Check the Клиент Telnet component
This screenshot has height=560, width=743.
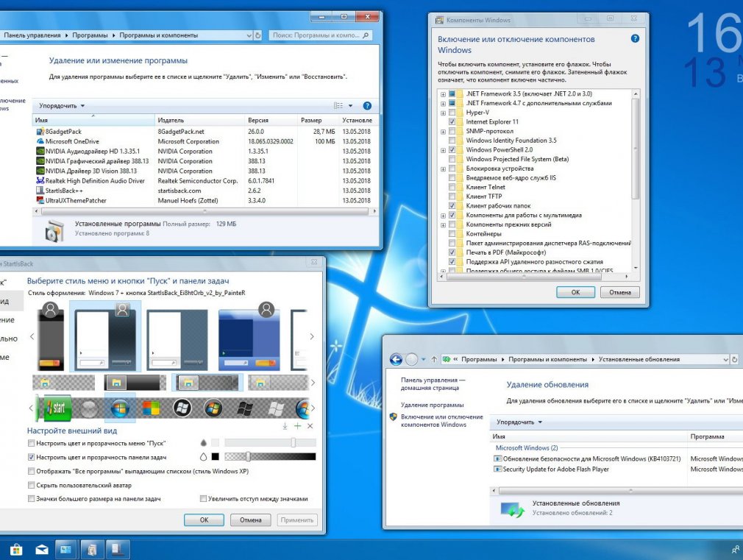point(452,188)
